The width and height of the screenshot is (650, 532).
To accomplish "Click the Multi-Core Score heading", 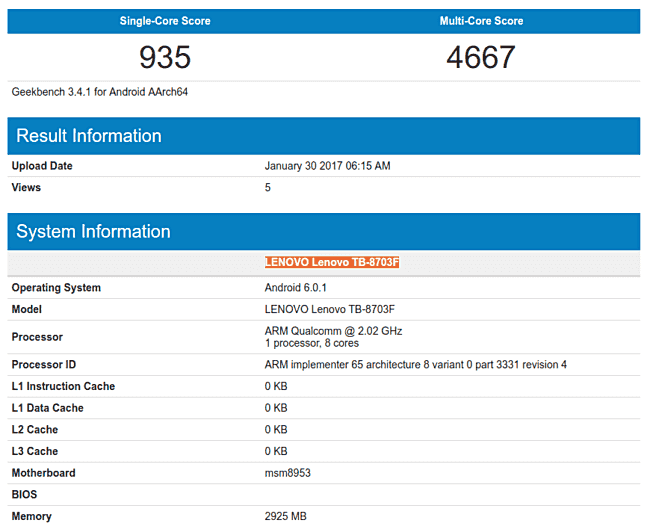I will [481, 21].
